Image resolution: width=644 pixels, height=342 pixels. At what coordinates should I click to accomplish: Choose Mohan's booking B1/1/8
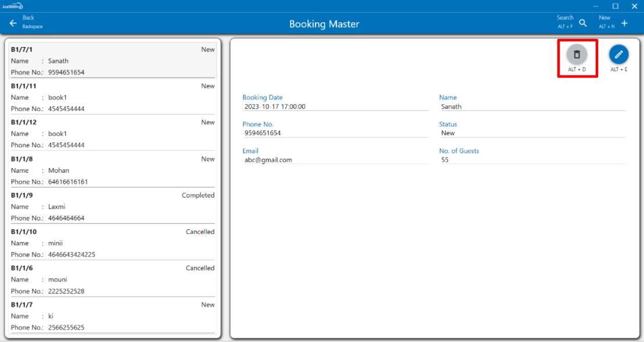pos(113,170)
